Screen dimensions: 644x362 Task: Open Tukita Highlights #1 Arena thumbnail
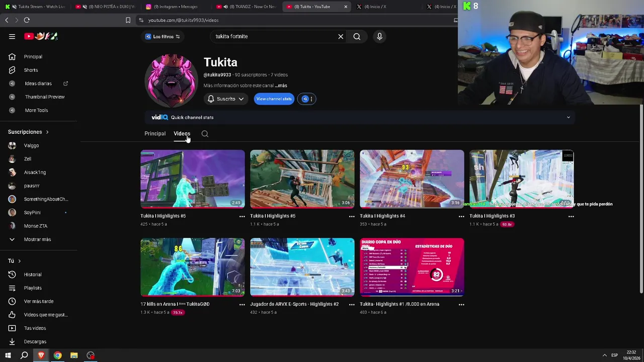click(x=412, y=267)
